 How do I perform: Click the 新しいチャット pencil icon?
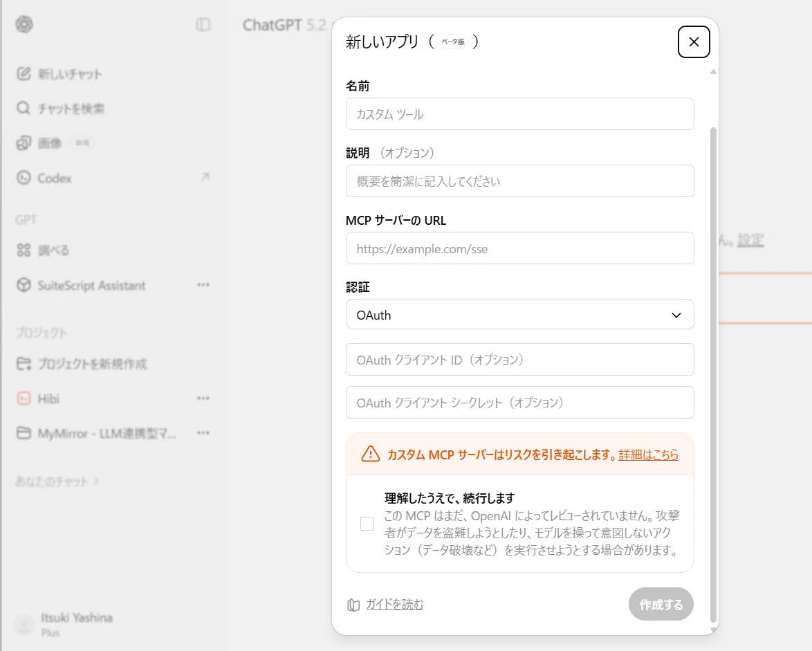pos(24,73)
